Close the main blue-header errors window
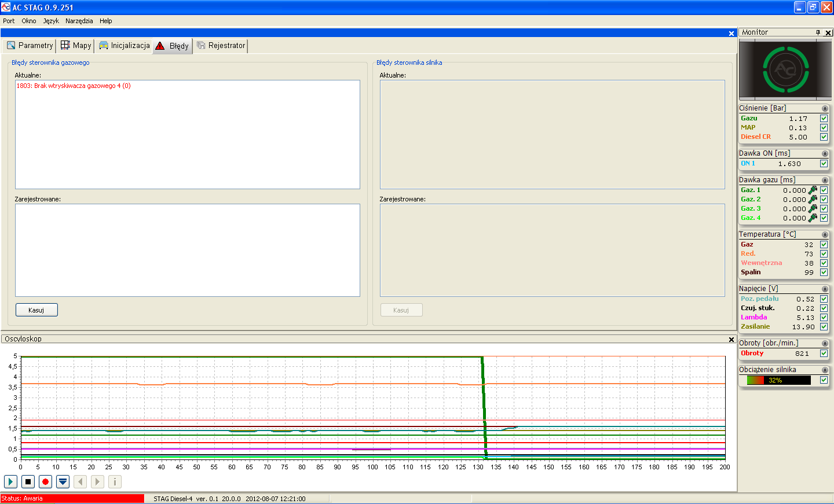Viewport: 834px width, 504px height. [731, 34]
